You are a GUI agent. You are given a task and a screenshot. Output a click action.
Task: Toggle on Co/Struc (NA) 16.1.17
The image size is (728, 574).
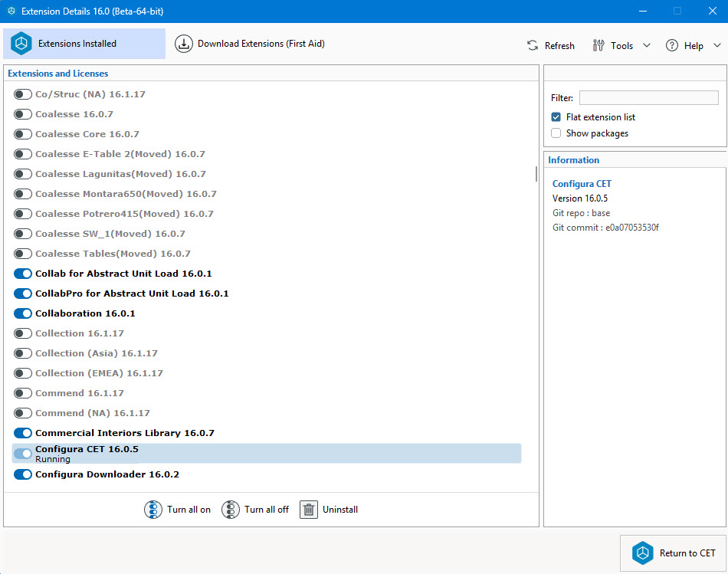coord(23,94)
